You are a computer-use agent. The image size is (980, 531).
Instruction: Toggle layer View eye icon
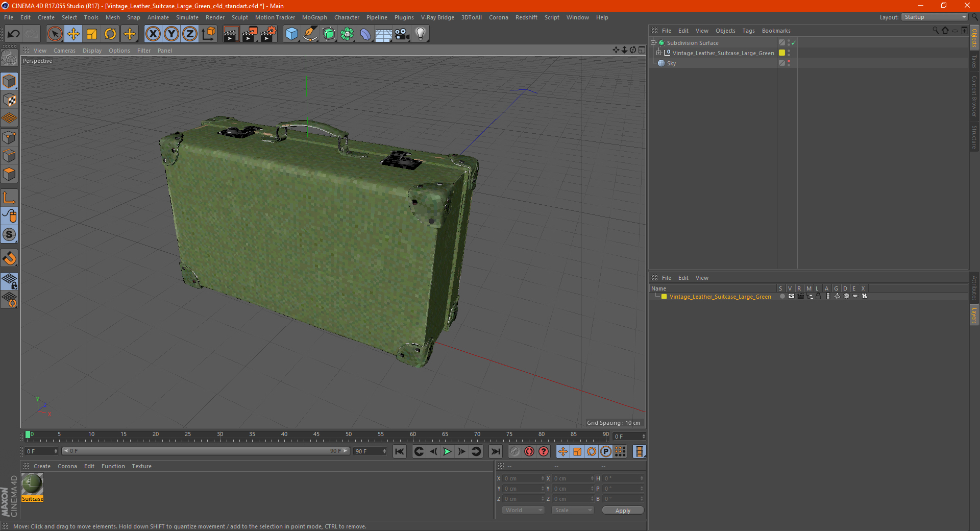(791, 296)
